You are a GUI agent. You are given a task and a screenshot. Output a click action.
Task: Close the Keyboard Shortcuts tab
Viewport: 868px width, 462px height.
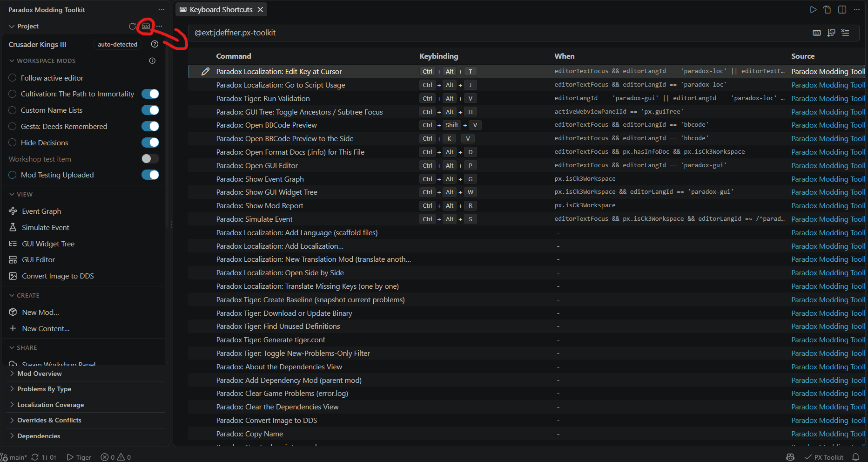pyautogui.click(x=260, y=10)
